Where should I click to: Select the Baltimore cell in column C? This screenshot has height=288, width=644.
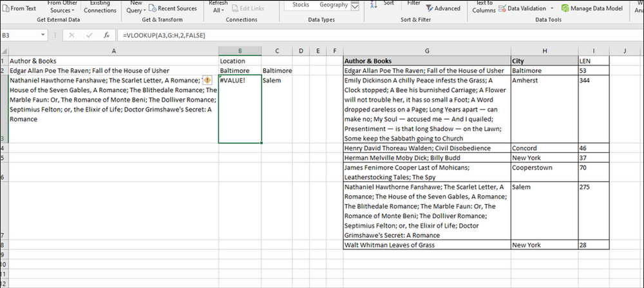point(277,71)
